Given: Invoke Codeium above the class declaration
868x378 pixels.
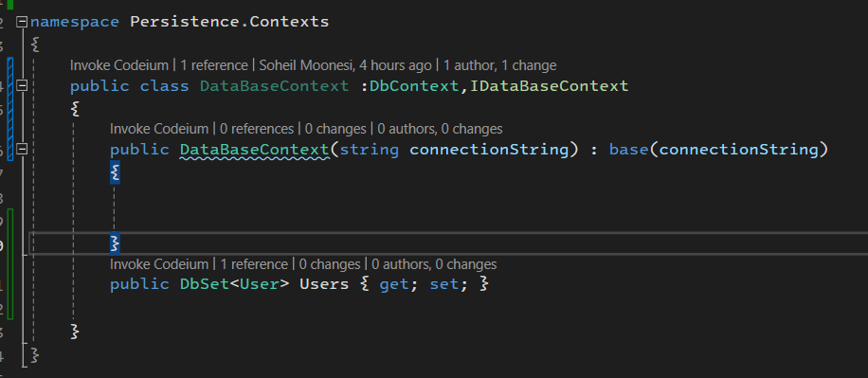Looking at the screenshot, I should [119, 65].
